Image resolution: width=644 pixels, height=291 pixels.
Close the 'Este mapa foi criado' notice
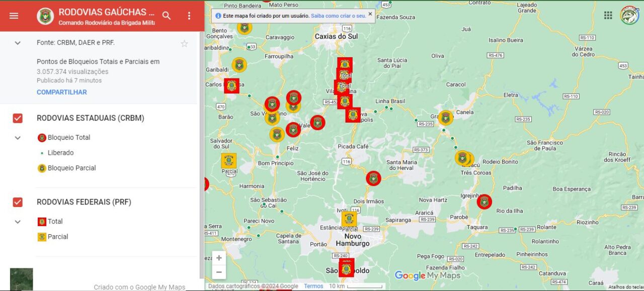370,14
